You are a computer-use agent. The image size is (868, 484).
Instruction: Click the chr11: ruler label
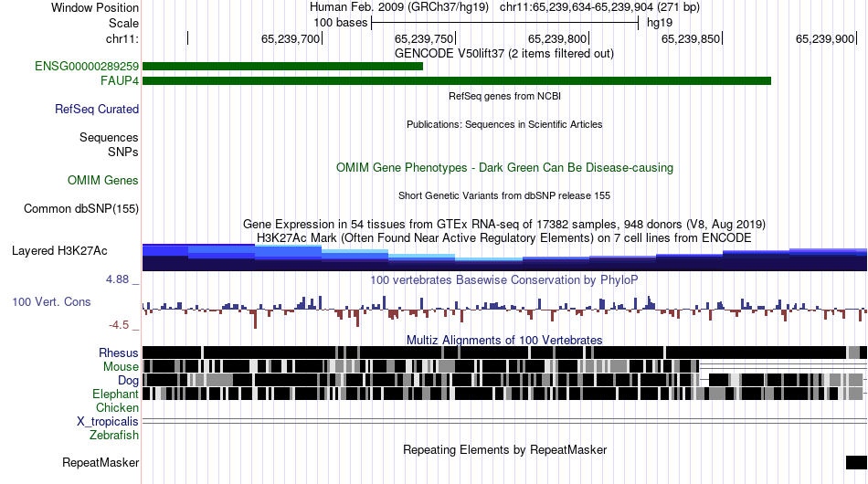122,38
